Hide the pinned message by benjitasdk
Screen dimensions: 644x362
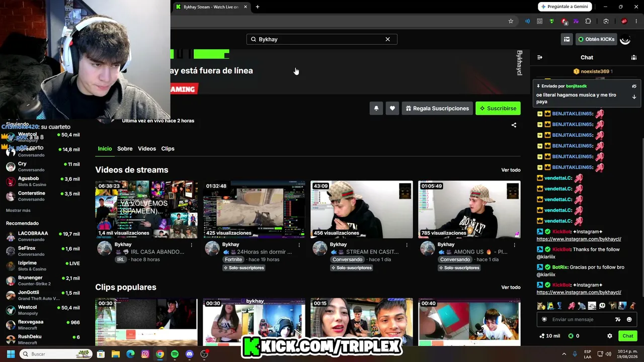pos(634,86)
